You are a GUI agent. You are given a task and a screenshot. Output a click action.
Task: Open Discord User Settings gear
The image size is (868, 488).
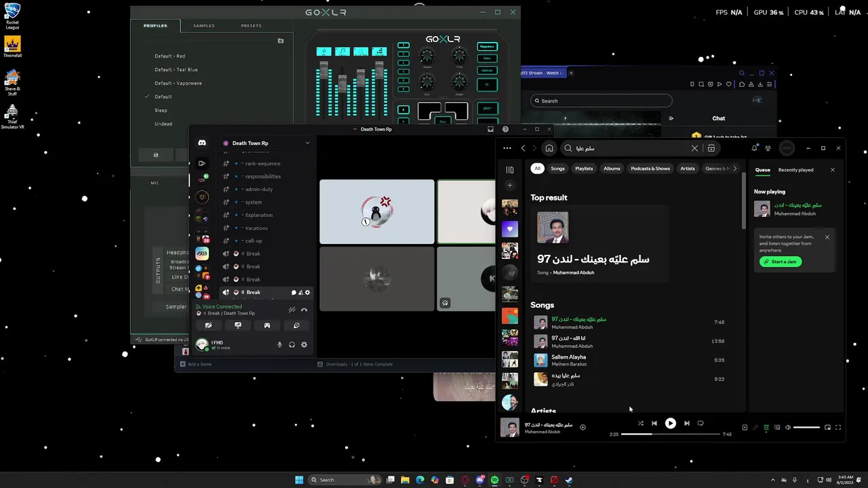[304, 345]
